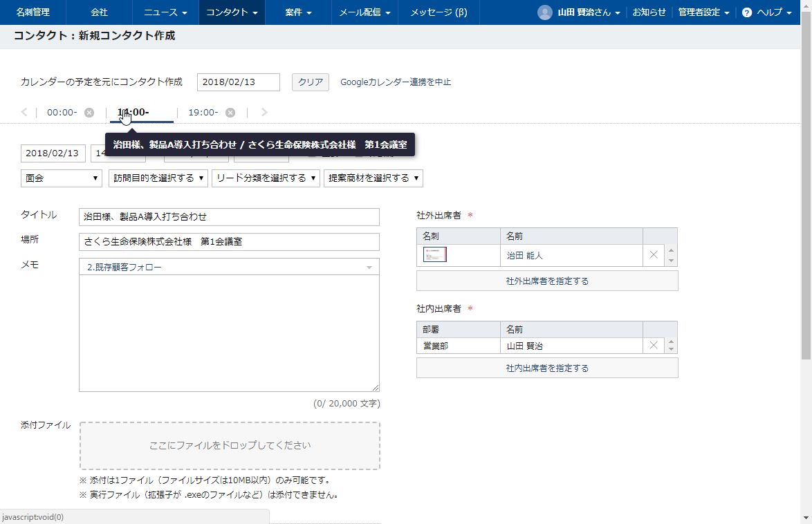812x524 pixels.
Task: Remove the 00:00- schedule entry
Action: 89,113
